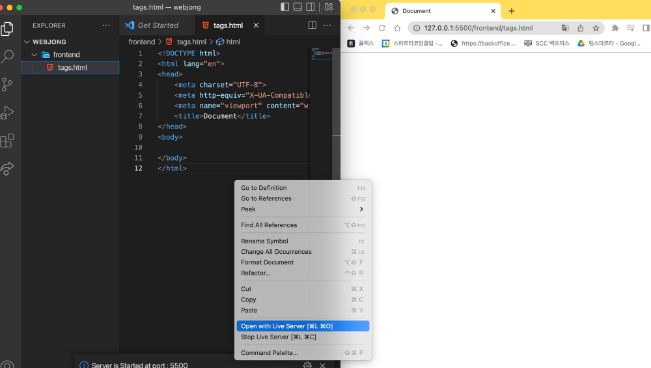The image size is (651, 368).
Task: Select tags.html in the Explorer tree
Action: pos(70,67)
